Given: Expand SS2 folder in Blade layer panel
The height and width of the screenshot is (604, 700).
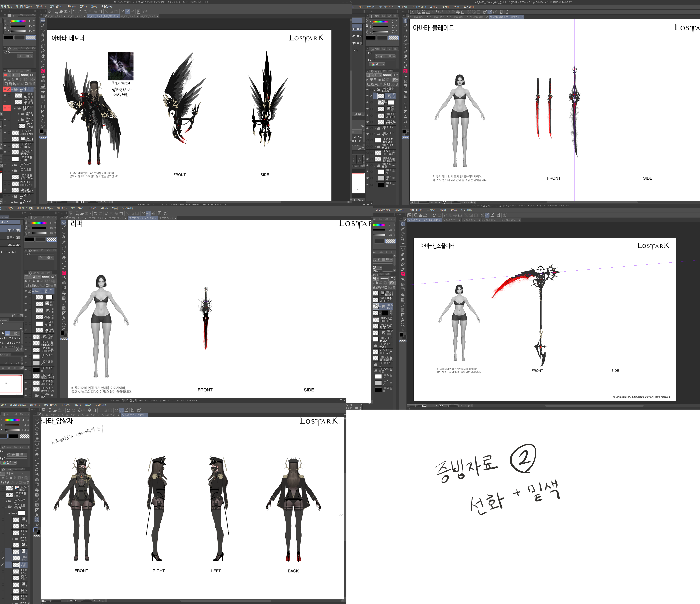Looking at the screenshot, I should 375,134.
